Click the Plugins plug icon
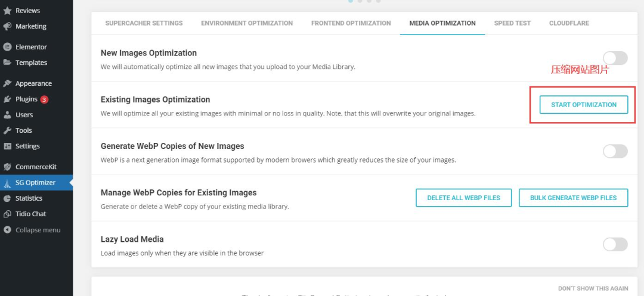 [x=8, y=99]
